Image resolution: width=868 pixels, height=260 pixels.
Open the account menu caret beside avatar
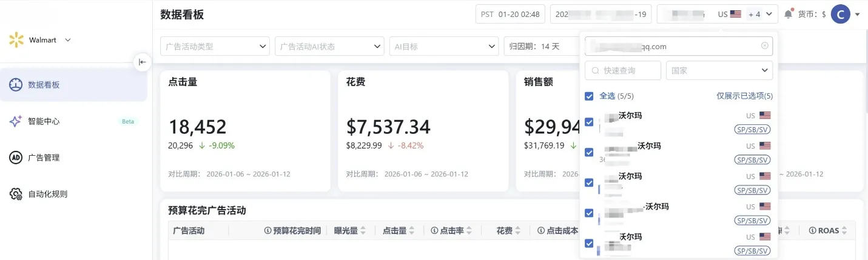pos(858,15)
